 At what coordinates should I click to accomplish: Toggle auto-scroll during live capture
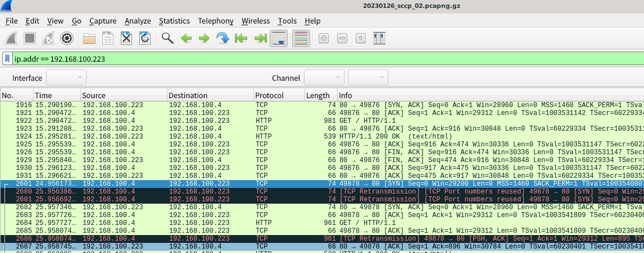[279, 39]
